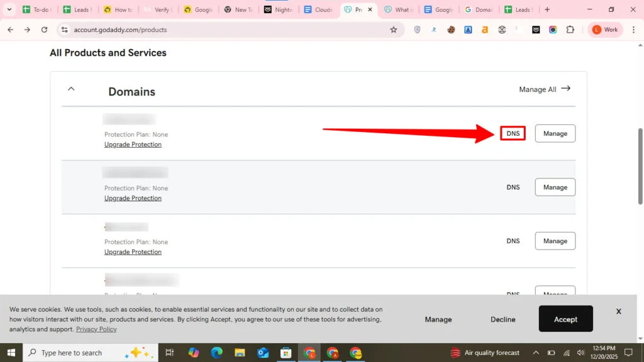644x362 pixels.
Task: Open the notifications center icon
Action: tap(628, 353)
